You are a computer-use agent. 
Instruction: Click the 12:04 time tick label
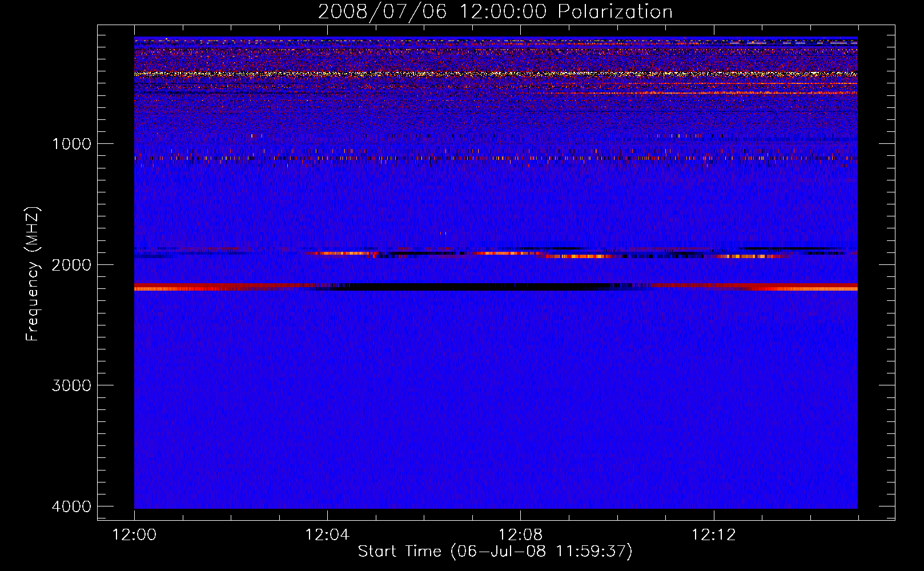click(x=327, y=535)
